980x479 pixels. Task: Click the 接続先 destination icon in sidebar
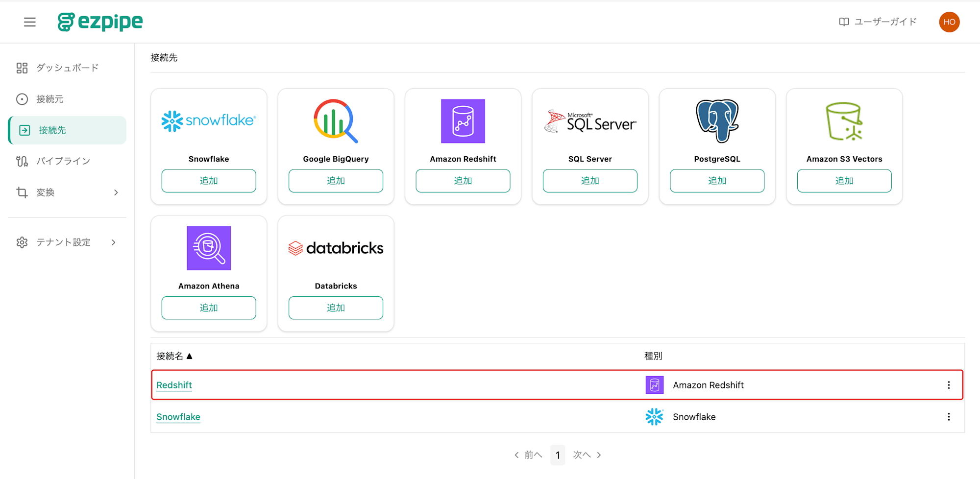(x=24, y=130)
